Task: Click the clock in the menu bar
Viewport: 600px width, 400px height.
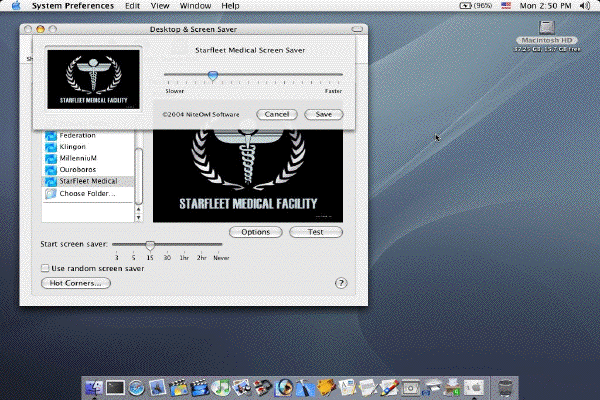Action: click(x=545, y=6)
